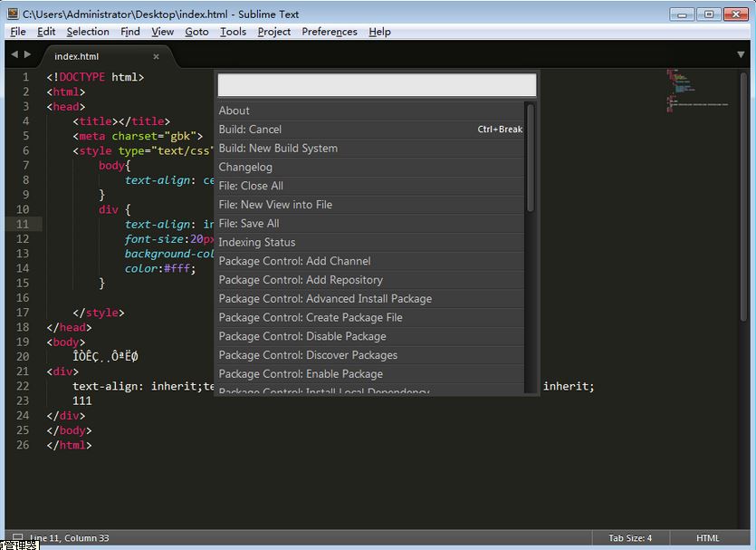
Task: Choose File: Save All command
Action: click(x=370, y=224)
